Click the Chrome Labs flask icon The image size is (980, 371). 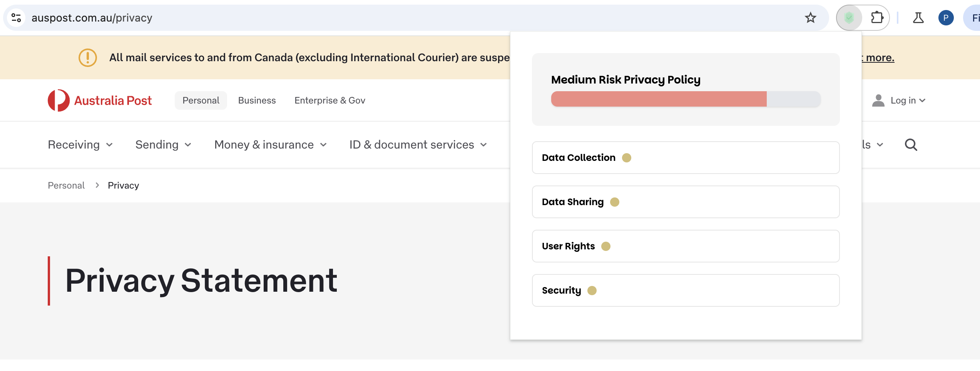[x=918, y=18]
